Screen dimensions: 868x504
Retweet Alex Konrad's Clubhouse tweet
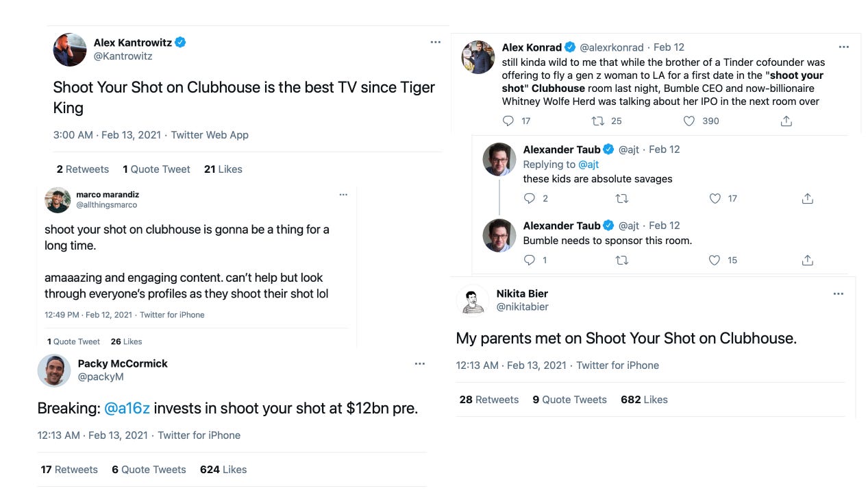click(597, 121)
